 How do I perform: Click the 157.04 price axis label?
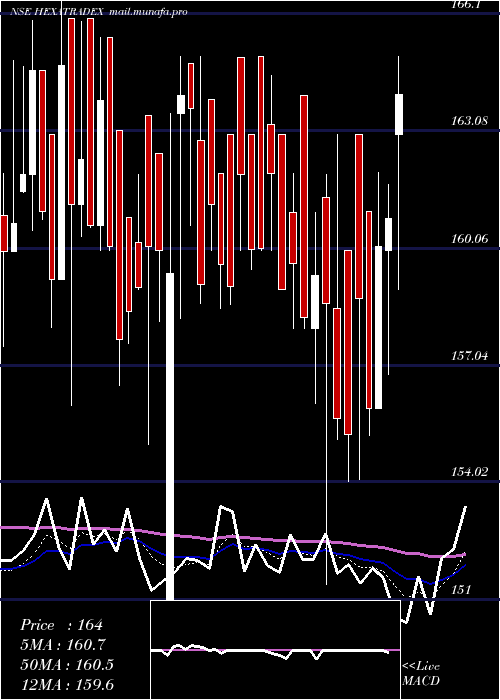pyautogui.click(x=469, y=356)
